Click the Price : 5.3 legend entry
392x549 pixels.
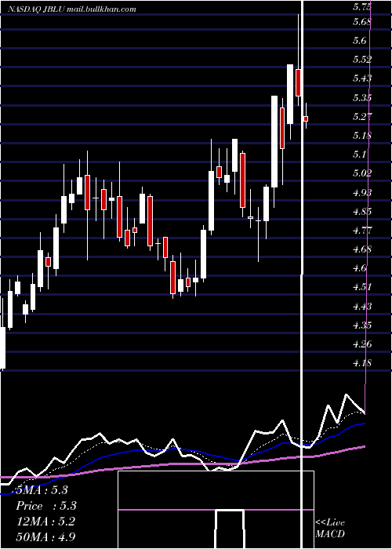[46, 506]
